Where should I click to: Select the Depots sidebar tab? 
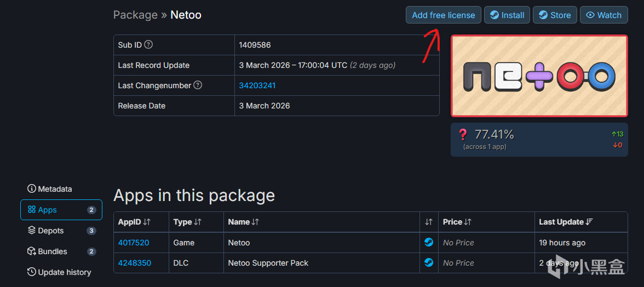50,231
